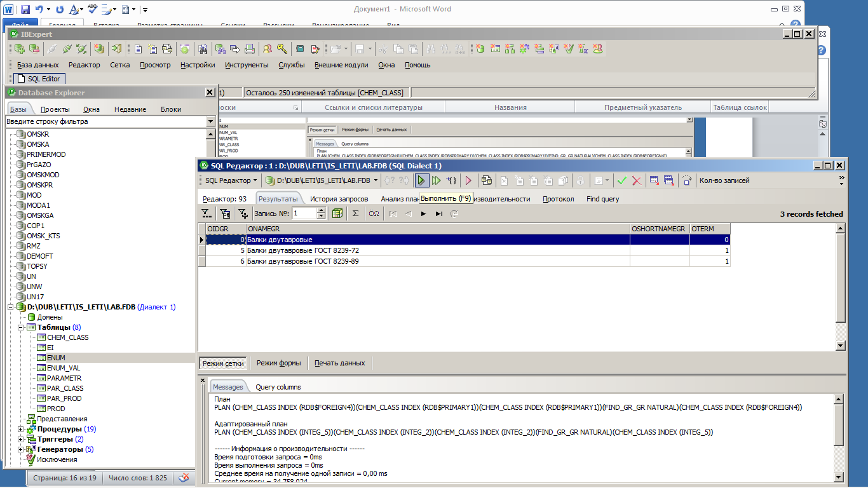Open the Службы menu in IBExpert
Screen dimensions: 868x488
pos(292,65)
